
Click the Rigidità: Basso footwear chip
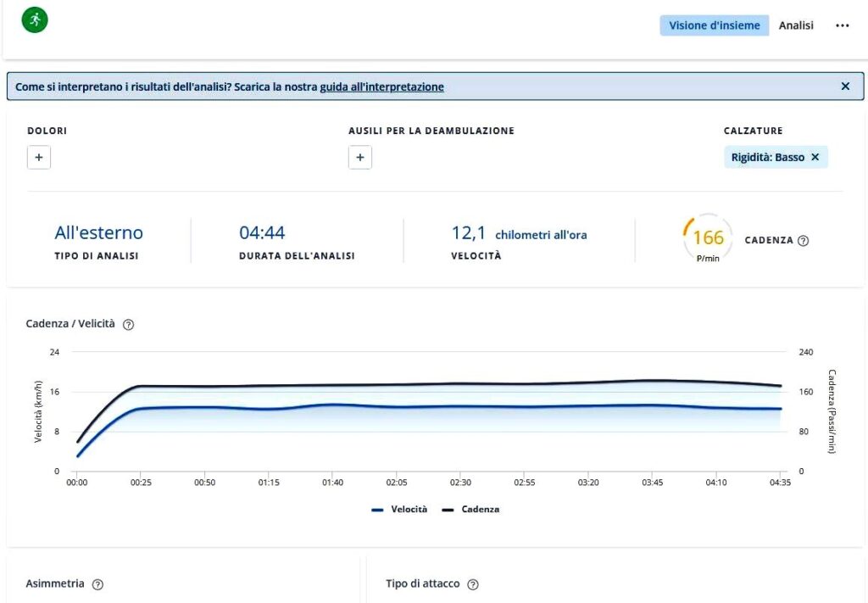tap(767, 157)
